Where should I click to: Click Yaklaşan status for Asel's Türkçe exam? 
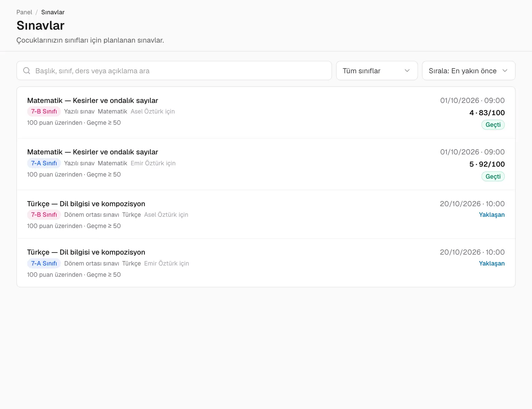[492, 215]
